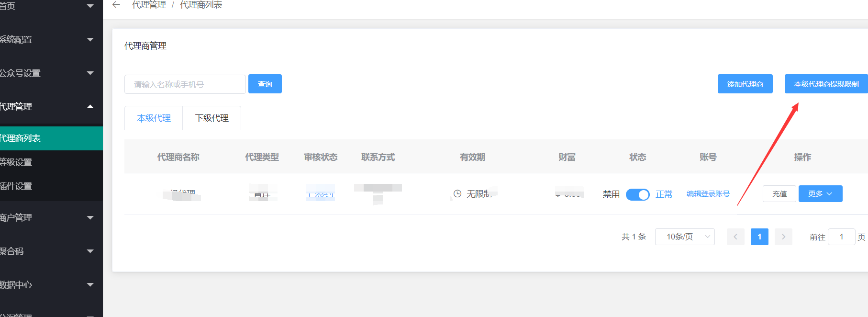Click the 状态 column header
This screenshot has width=868, height=317.
(x=638, y=157)
